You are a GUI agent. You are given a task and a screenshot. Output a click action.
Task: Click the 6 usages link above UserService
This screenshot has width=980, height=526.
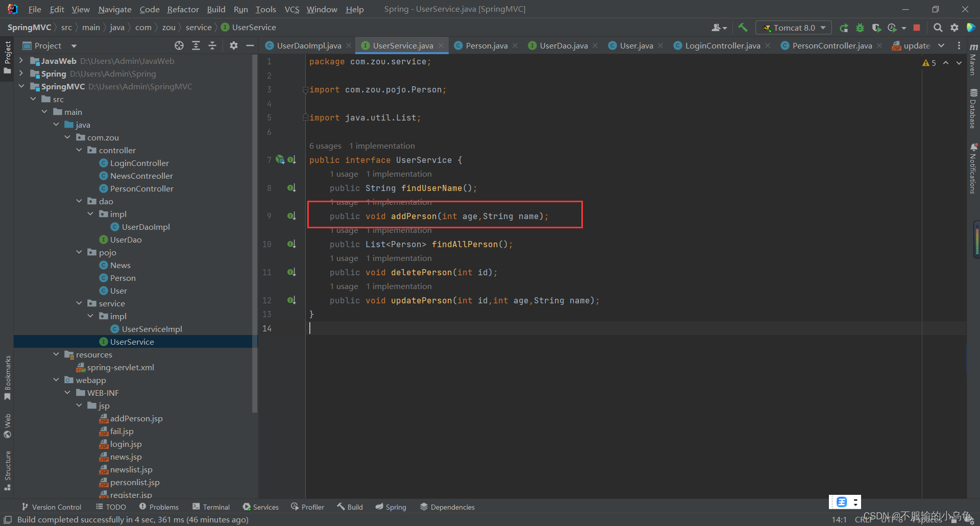325,146
